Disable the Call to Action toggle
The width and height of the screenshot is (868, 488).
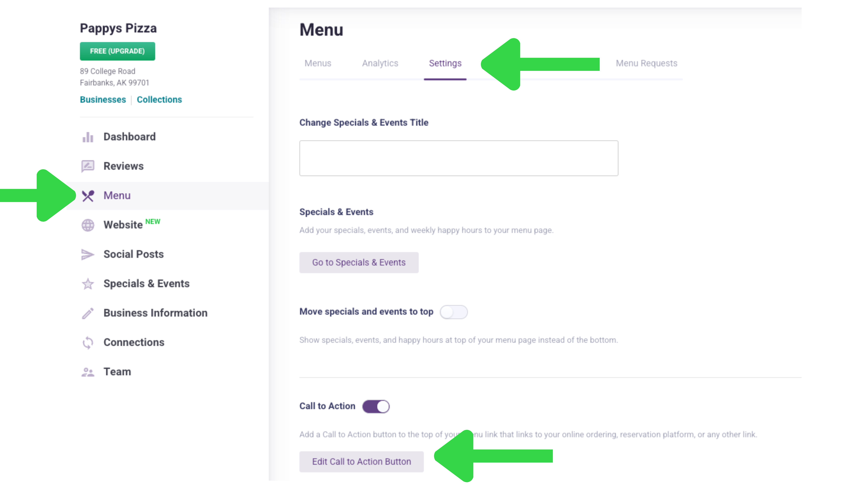[376, 406]
